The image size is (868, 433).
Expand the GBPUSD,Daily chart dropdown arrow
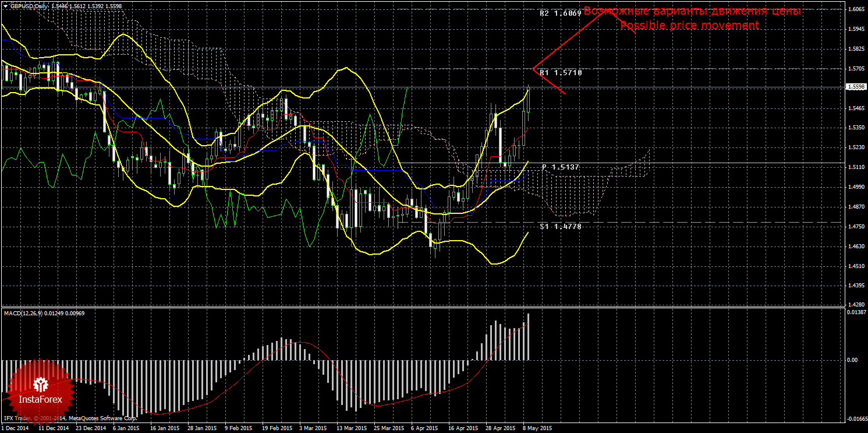coord(5,4)
